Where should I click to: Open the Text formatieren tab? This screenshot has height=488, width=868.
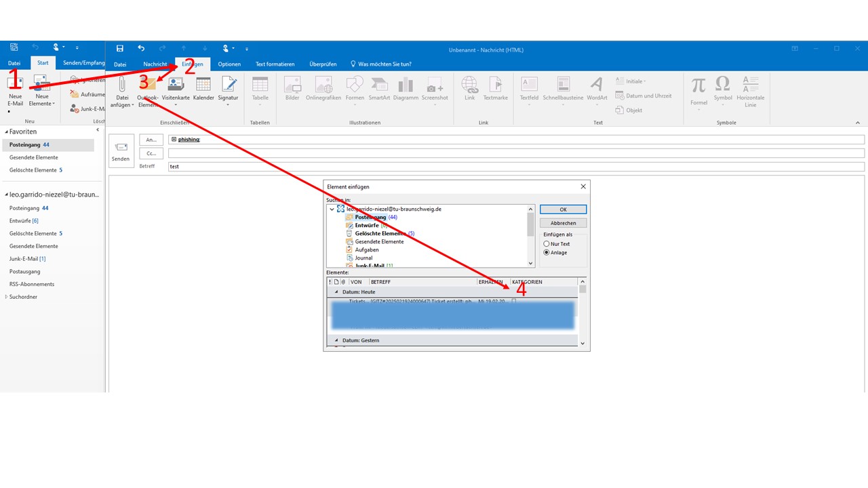point(275,64)
